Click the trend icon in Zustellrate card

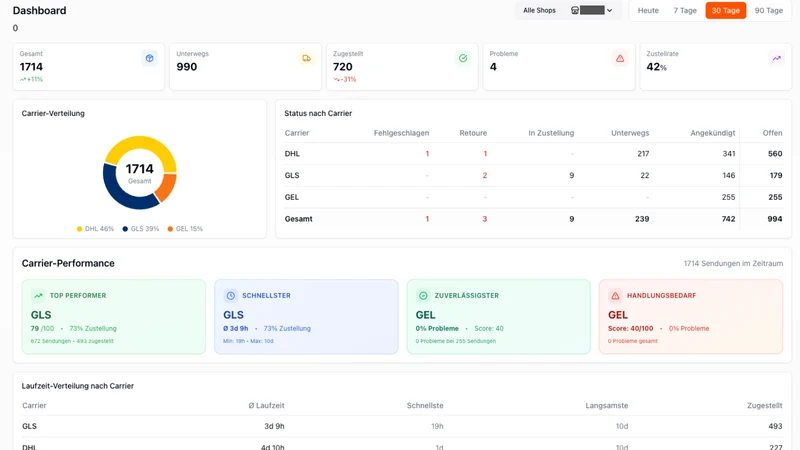tap(777, 58)
